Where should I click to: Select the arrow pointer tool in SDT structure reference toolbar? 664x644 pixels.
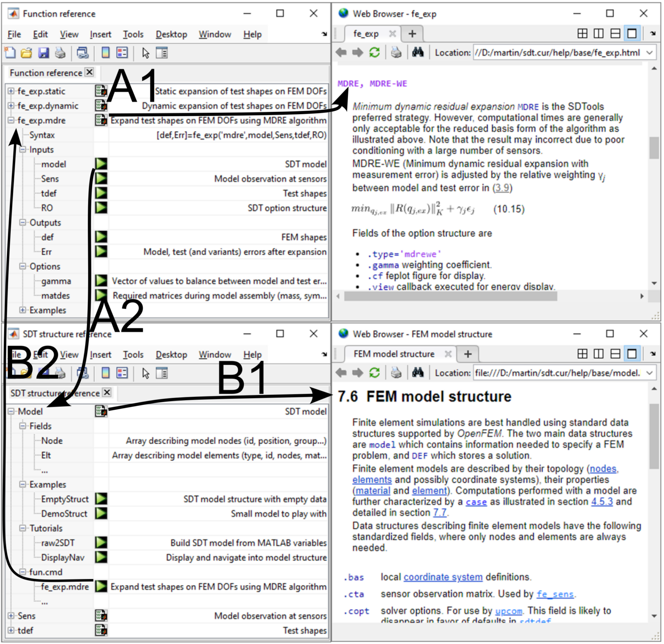(145, 373)
